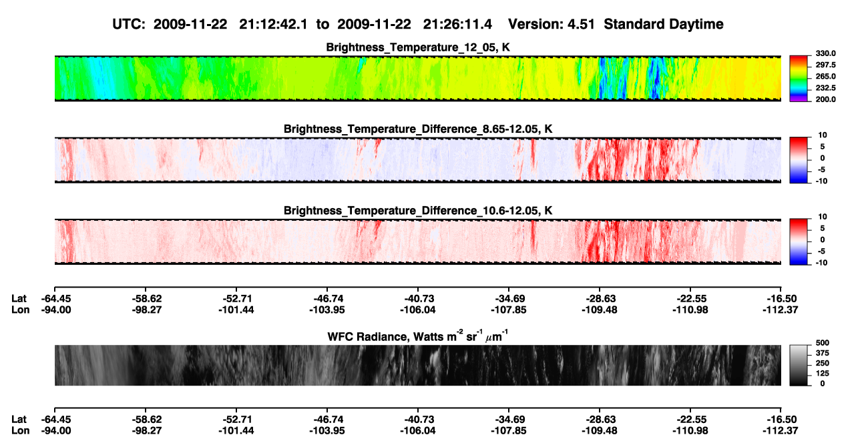Click the -10 tick on the 10.6-12.05 colorbar
The width and height of the screenshot is (868, 445).
[821, 262]
